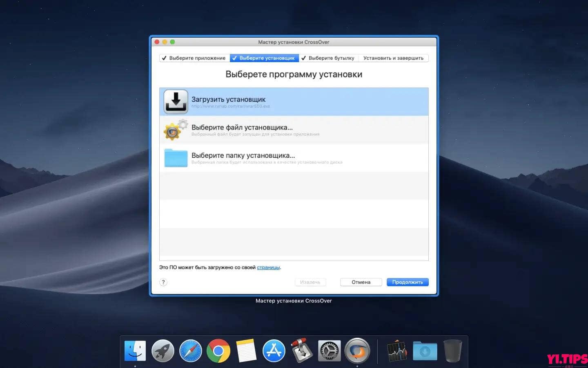
Task: Click the gear icon next to Выберите файл установщика
Action: [175, 129]
